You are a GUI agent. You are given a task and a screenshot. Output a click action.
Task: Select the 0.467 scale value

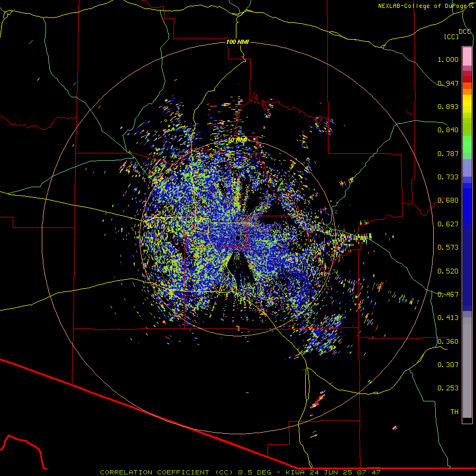448,295
